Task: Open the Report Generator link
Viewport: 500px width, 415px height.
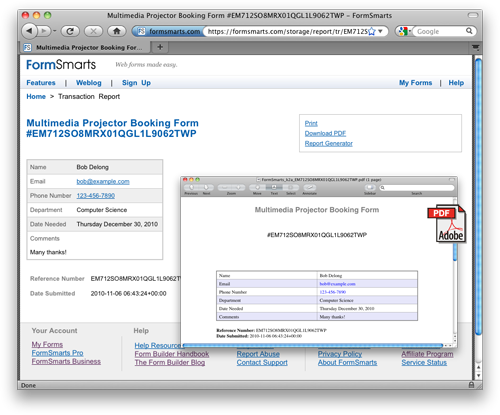Action: pyautogui.click(x=329, y=143)
